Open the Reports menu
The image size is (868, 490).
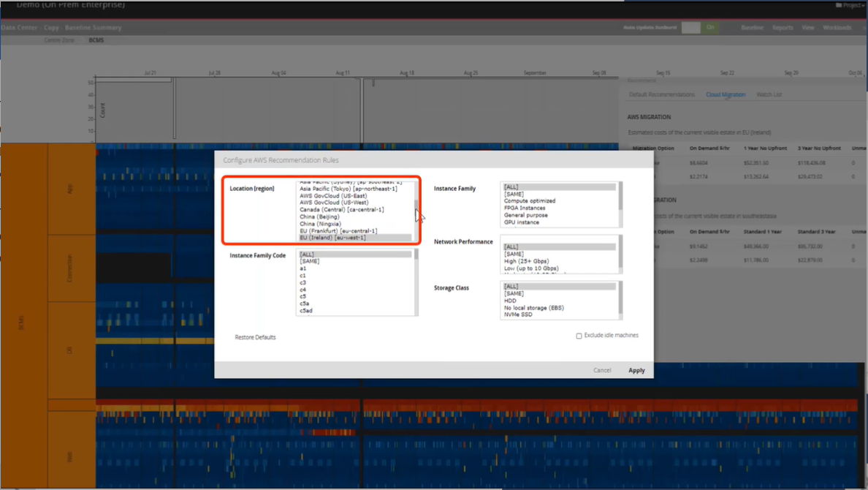tap(783, 28)
